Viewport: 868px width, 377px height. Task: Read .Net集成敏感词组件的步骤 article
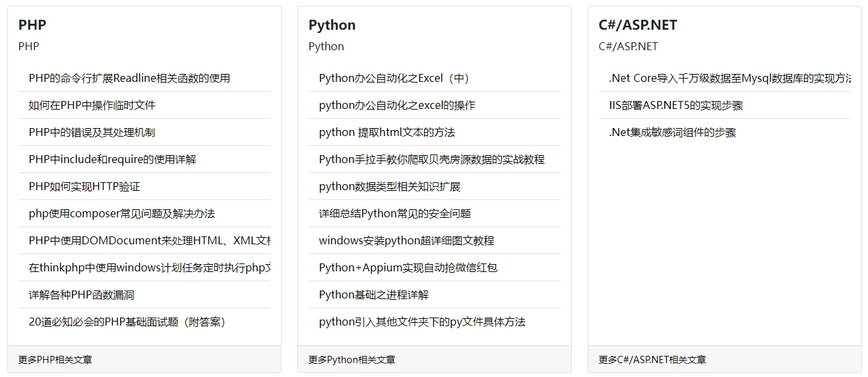click(672, 132)
